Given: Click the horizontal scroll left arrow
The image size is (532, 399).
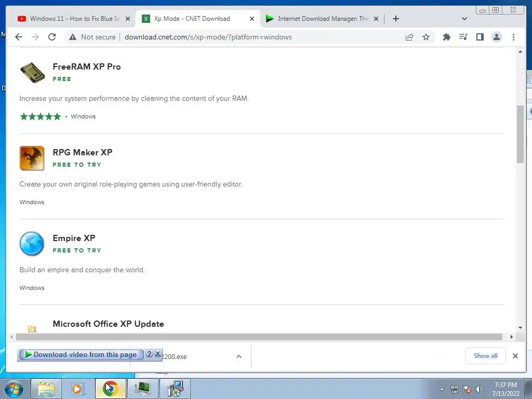Looking at the screenshot, I should tap(11, 337).
